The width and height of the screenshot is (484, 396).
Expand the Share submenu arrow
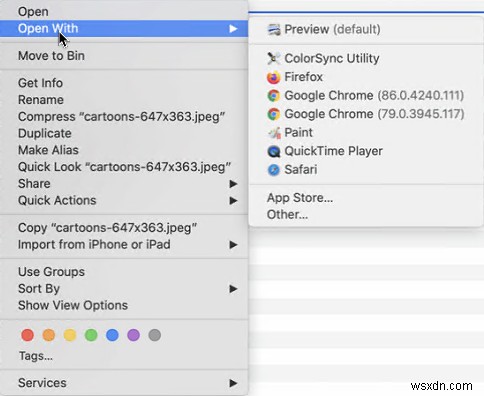tap(233, 184)
